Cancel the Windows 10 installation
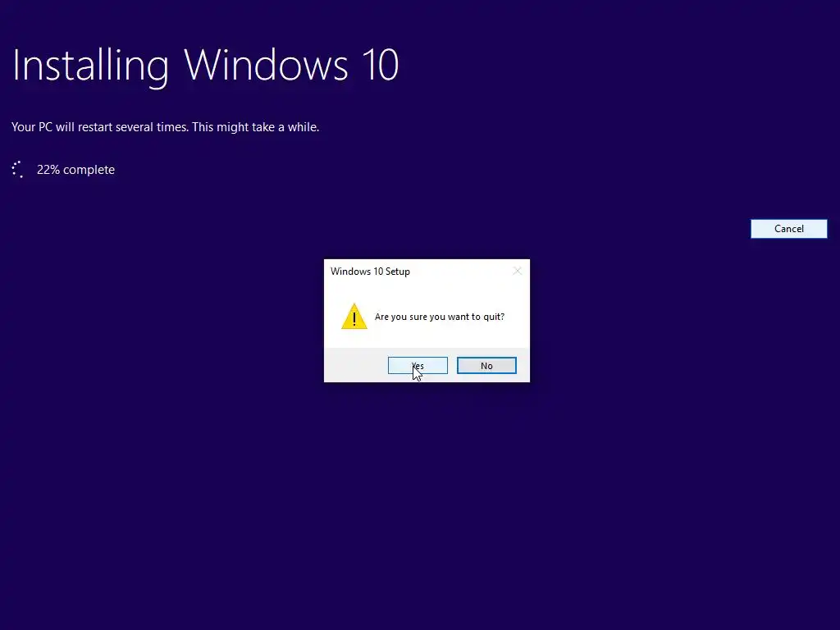This screenshot has width=840, height=630. tap(788, 229)
